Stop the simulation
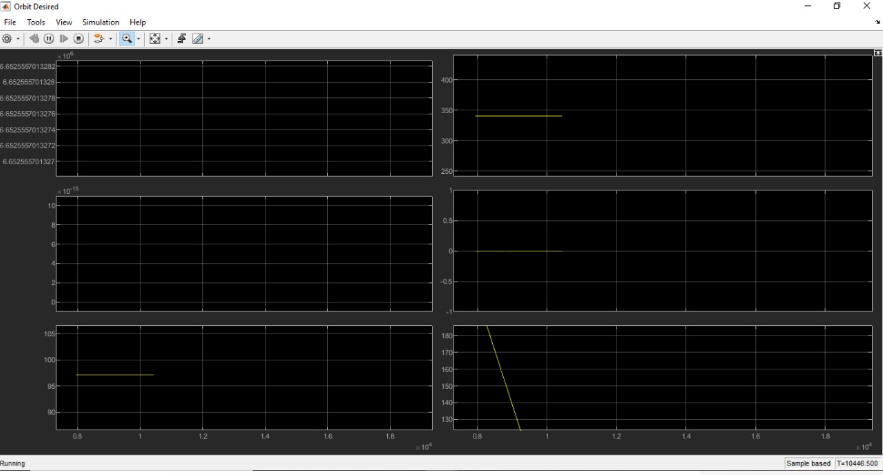This screenshot has height=475, width=883. (79, 39)
